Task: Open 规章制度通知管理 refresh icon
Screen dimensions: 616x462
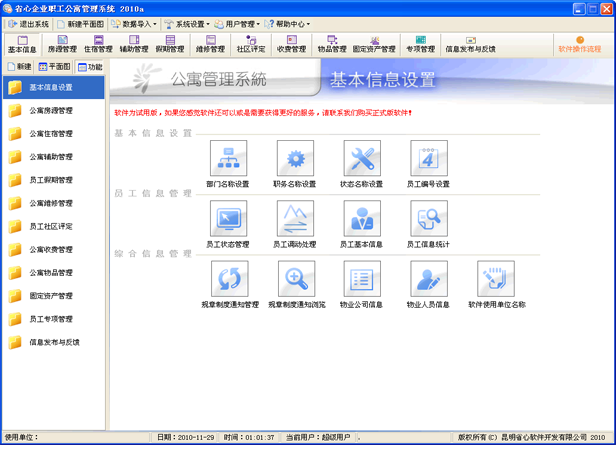Action: [229, 279]
